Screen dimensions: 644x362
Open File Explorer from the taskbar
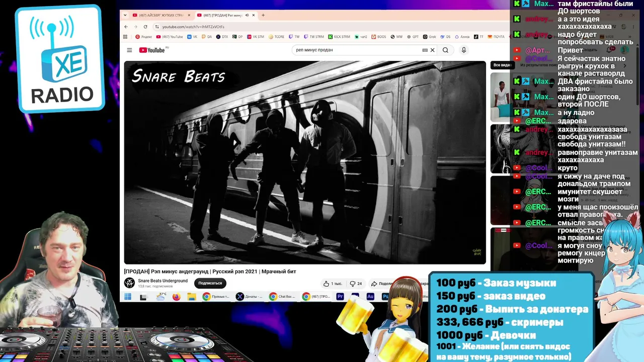tap(192, 297)
